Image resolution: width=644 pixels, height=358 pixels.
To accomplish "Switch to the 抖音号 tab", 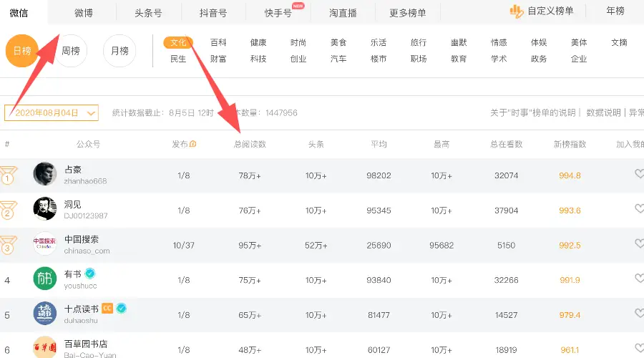I will click(213, 13).
